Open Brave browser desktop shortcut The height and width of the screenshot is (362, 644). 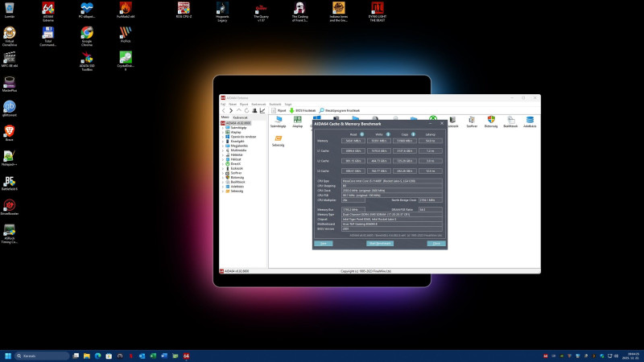point(10,133)
